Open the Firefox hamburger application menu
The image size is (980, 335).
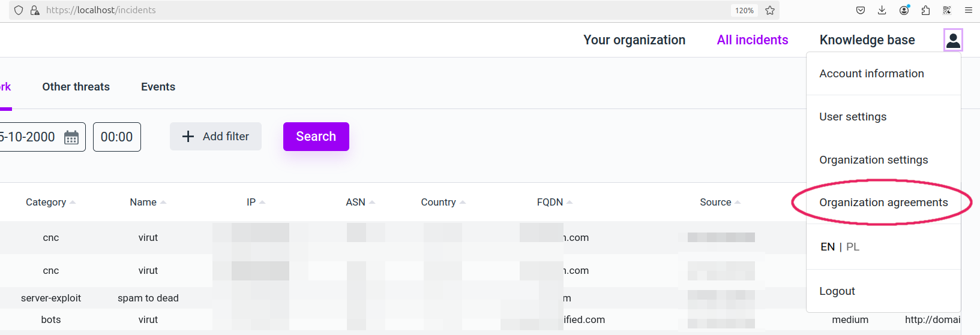click(968, 10)
